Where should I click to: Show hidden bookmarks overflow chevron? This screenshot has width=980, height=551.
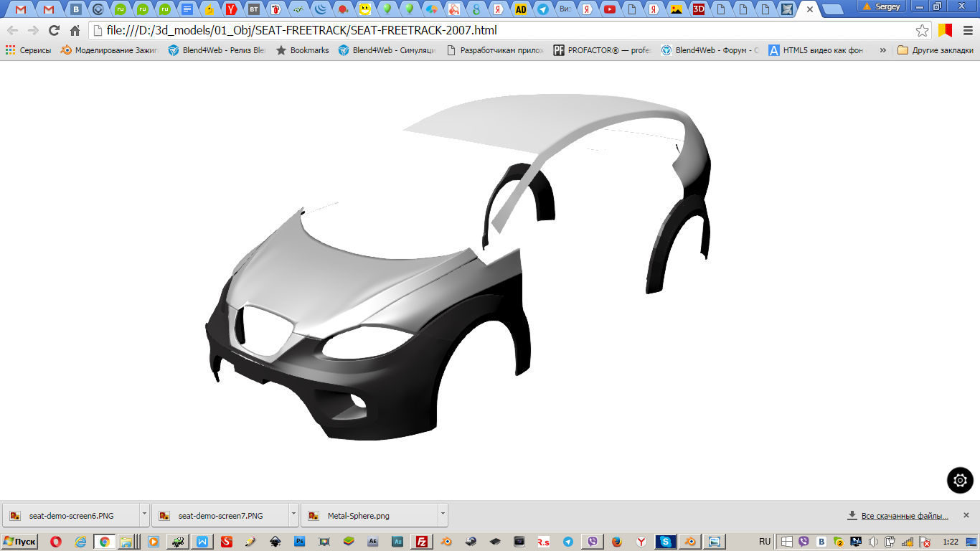882,50
